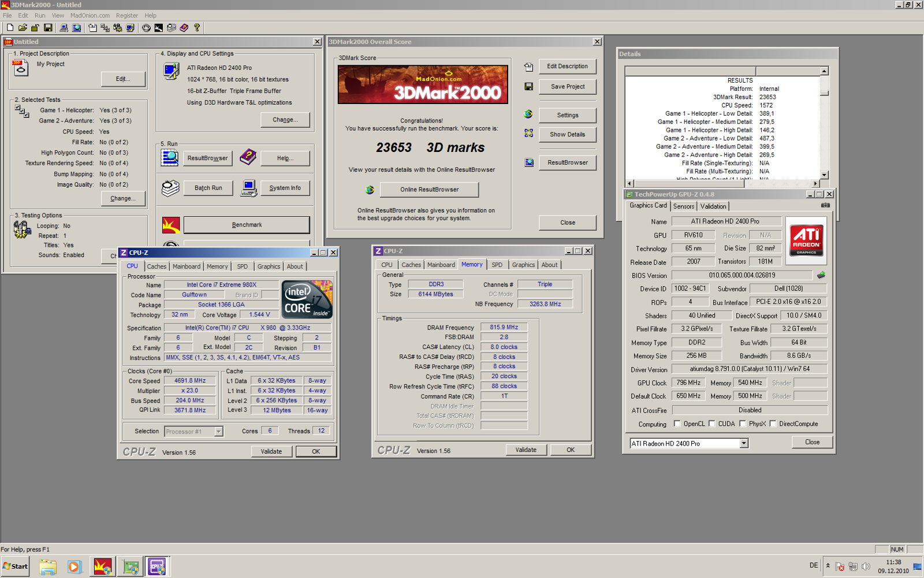Viewport: 924px width, 578px height.
Task: Click the Benchmark button in Run section
Action: click(247, 225)
